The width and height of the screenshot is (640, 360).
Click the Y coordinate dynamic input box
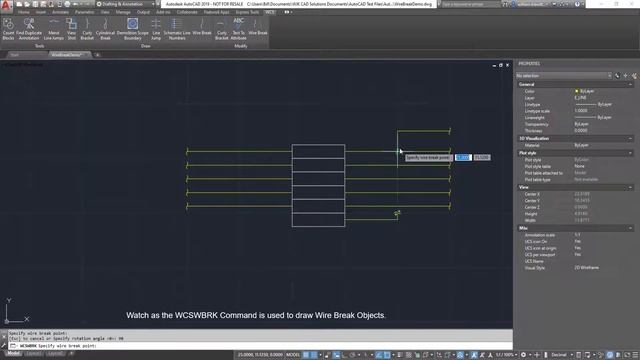[482, 158]
